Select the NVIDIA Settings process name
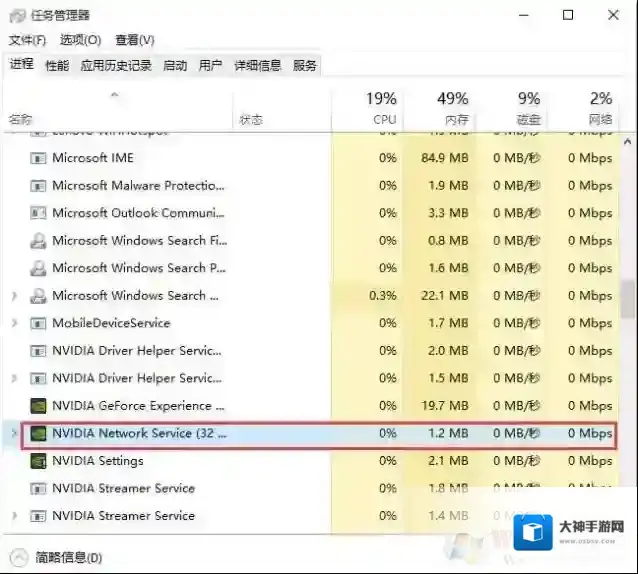 point(98,461)
